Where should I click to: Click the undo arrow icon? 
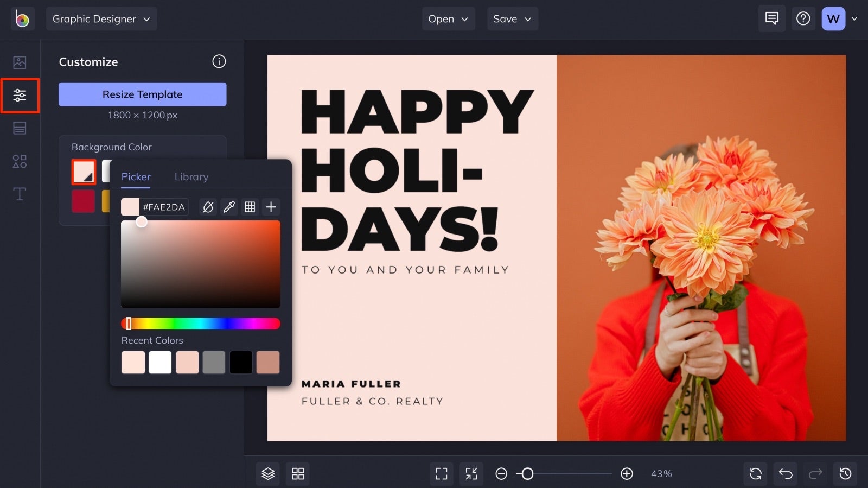(786, 474)
